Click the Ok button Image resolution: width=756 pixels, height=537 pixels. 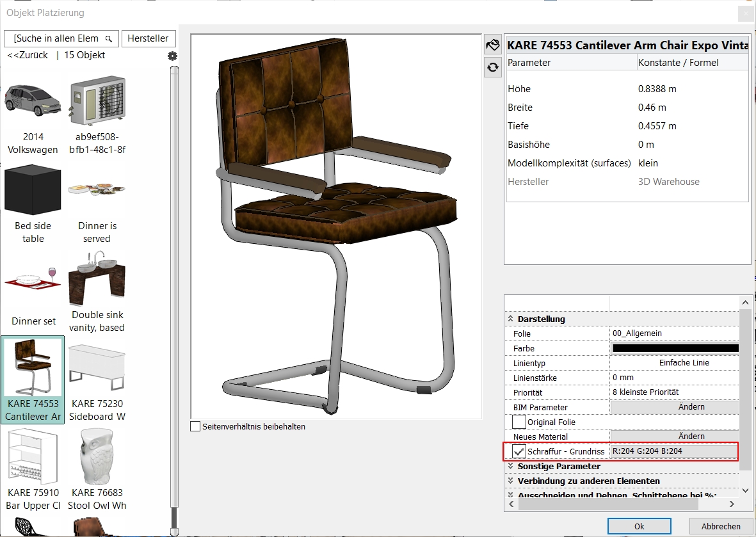(x=639, y=526)
